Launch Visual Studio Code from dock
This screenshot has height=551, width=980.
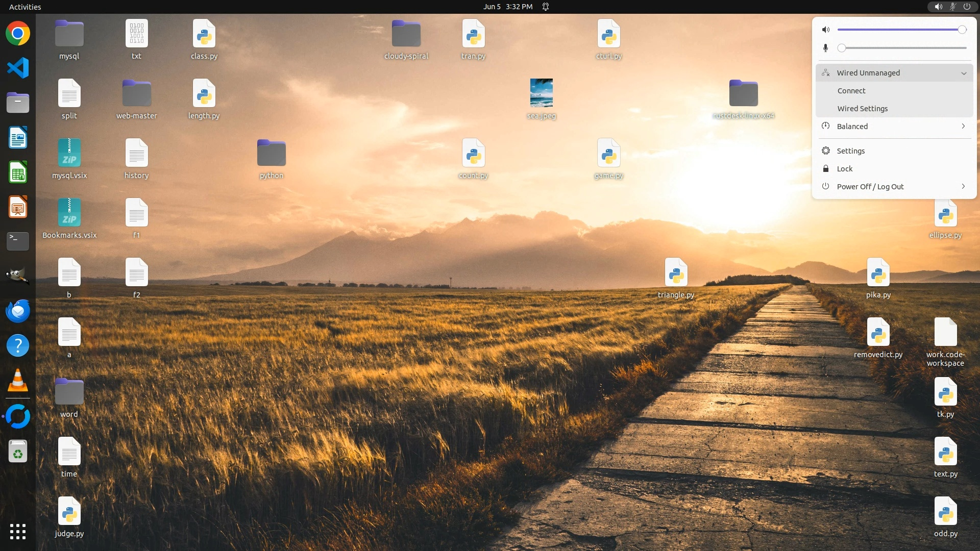18,68
